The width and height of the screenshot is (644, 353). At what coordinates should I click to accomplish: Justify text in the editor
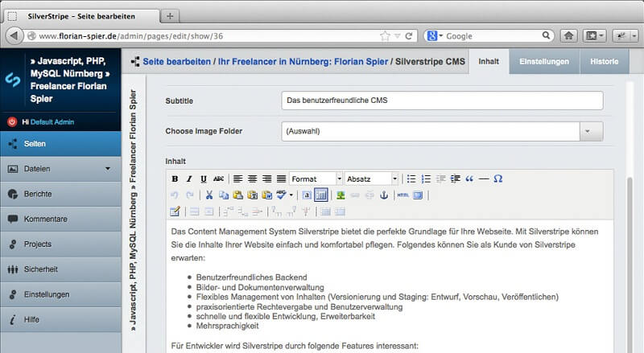(x=281, y=179)
